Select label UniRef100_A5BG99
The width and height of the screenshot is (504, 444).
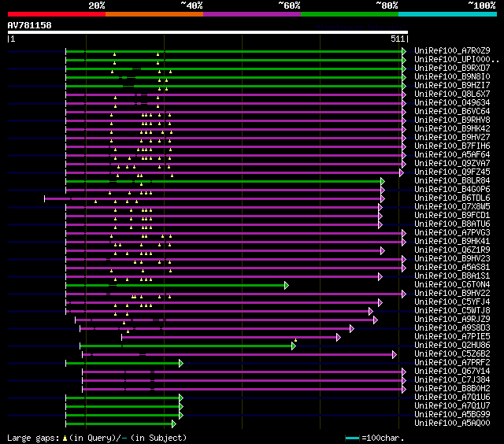click(452, 414)
